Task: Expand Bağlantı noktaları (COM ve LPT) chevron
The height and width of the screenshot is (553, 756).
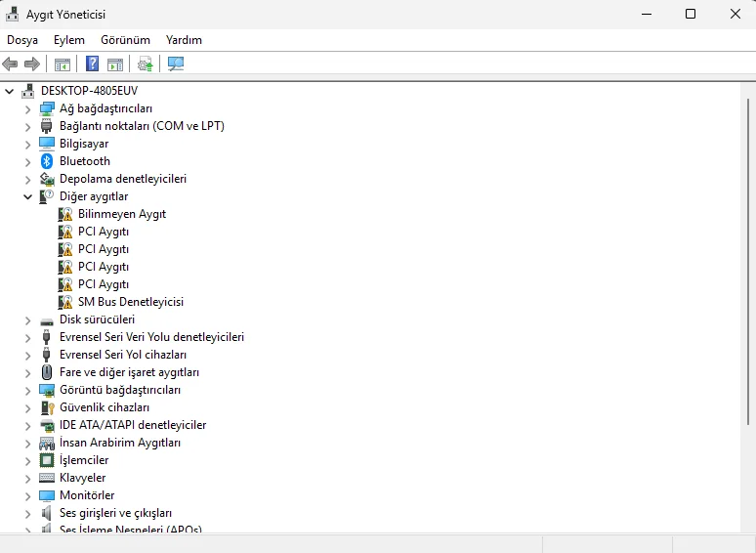Action: [x=28, y=127]
